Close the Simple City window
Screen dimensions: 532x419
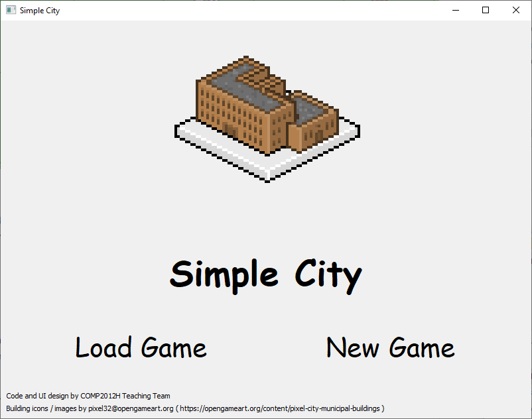pos(516,10)
